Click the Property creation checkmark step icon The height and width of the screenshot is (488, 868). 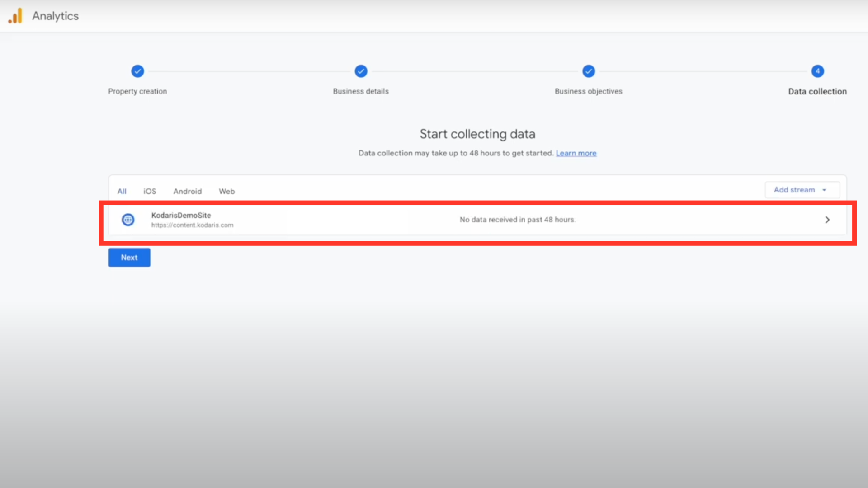(137, 71)
